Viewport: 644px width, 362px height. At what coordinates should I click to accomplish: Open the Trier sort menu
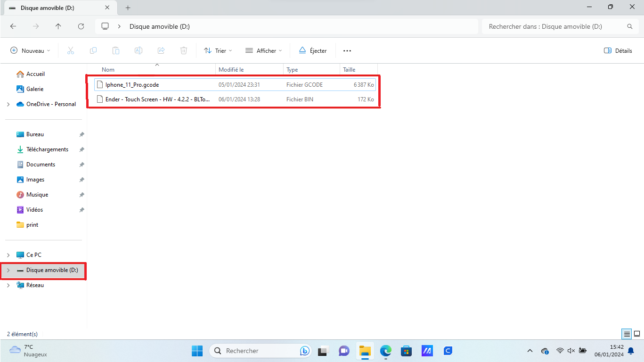click(x=218, y=50)
